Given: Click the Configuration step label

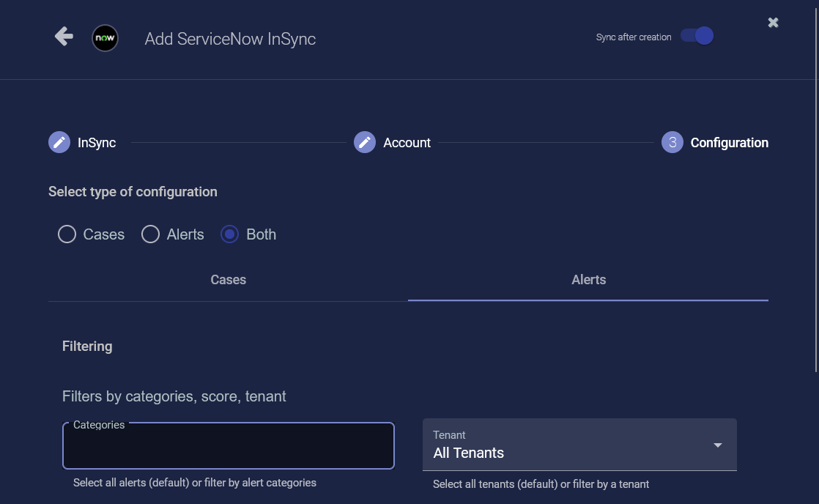Looking at the screenshot, I should 729,143.
